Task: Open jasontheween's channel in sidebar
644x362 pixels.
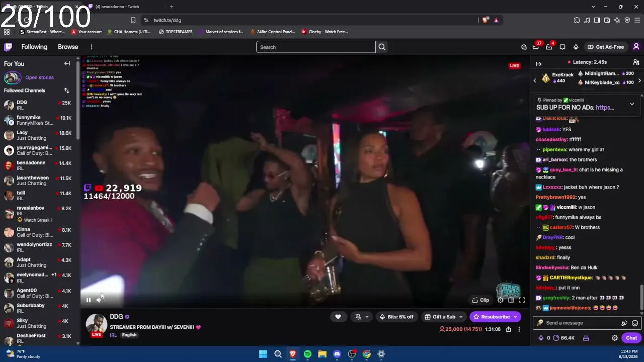Action: coord(40,180)
